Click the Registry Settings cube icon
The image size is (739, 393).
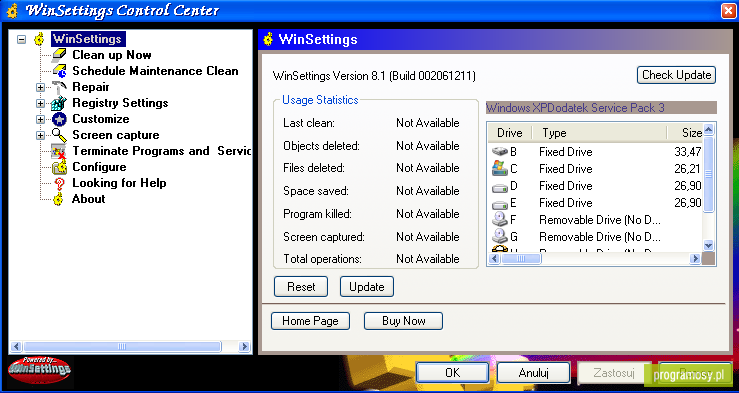pyautogui.click(x=59, y=103)
